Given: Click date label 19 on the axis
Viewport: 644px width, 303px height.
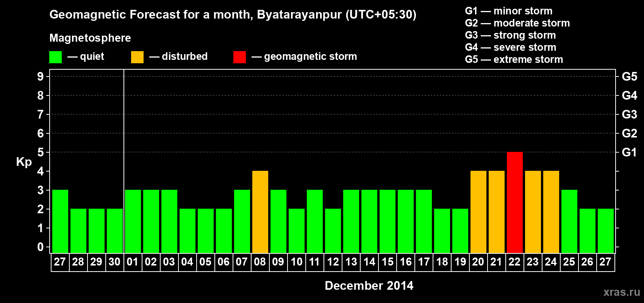Looking at the screenshot, I should click(x=460, y=262).
